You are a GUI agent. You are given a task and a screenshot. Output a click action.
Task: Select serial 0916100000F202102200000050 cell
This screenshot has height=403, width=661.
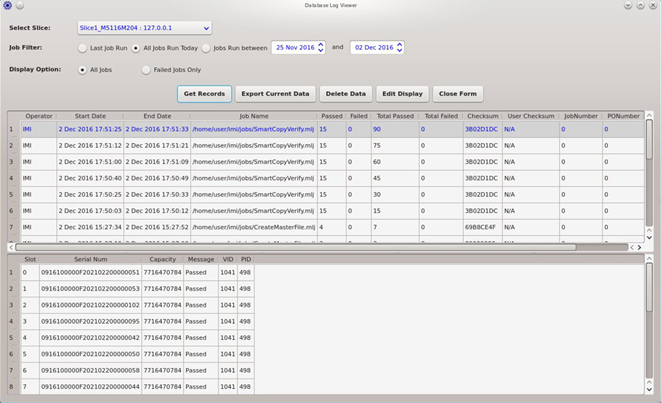(x=90, y=354)
